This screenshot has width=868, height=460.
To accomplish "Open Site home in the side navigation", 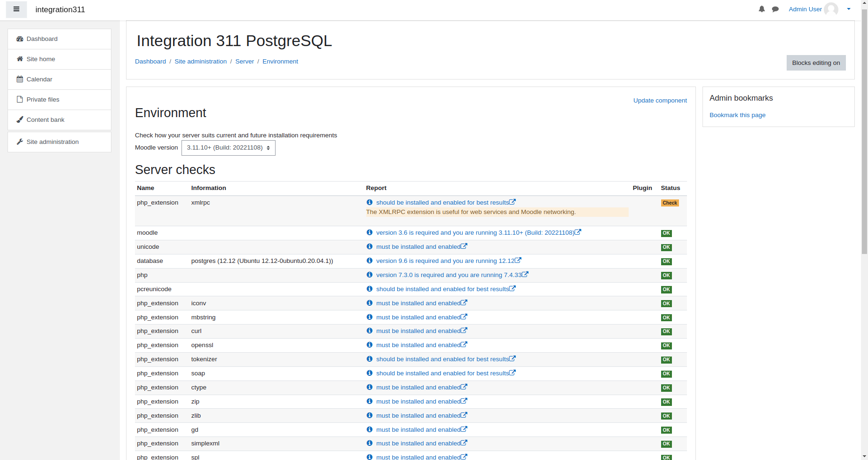I will coord(60,59).
